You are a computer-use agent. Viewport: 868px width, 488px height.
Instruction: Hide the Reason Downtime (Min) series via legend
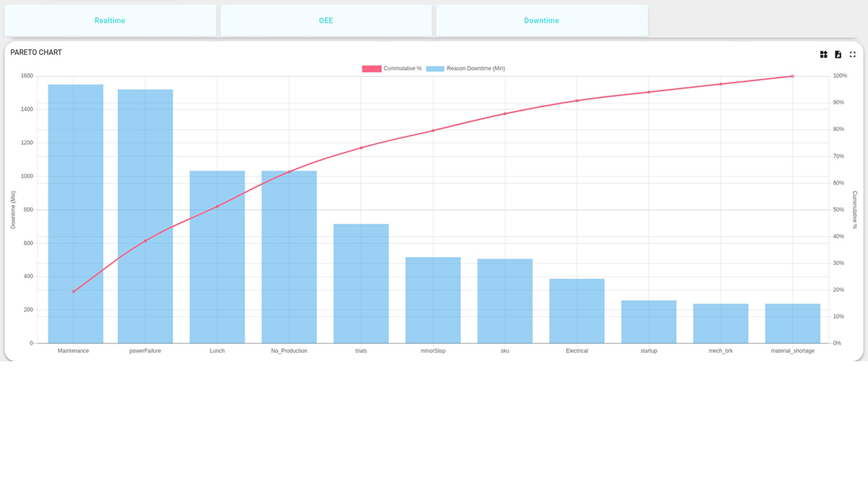470,68
